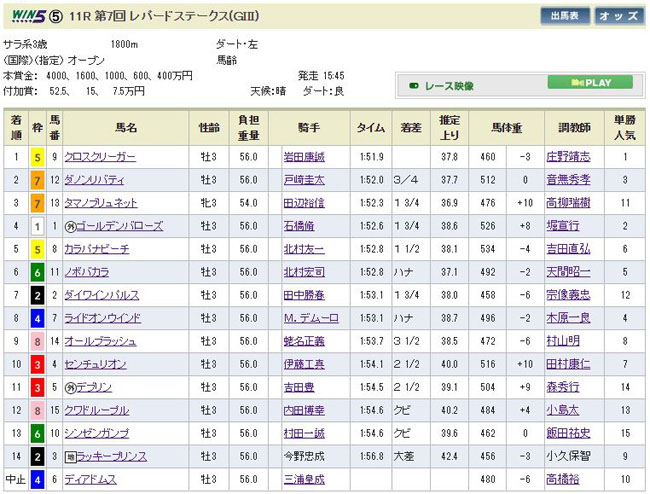Viewport: 650px width, 494px height.
Task: Open the 出馬表 tab button
Action: click(564, 16)
